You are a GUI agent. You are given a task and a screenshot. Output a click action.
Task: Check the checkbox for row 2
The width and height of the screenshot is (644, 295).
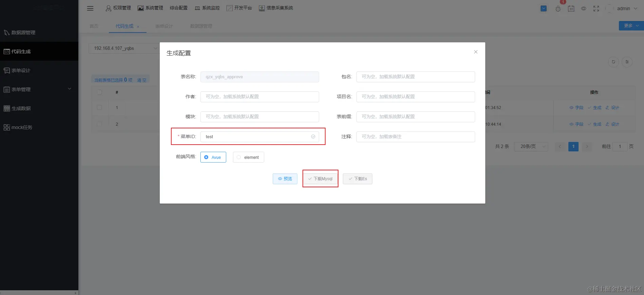tap(99, 124)
